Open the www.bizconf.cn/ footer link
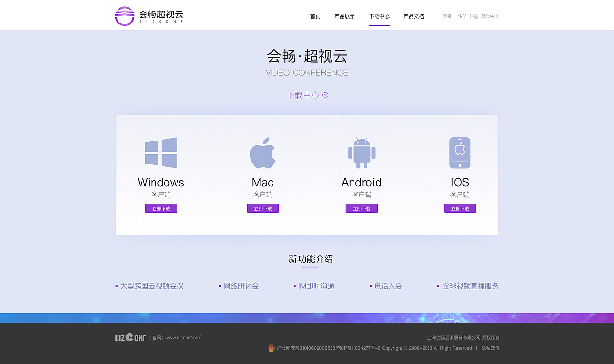The image size is (614, 364). (183, 338)
